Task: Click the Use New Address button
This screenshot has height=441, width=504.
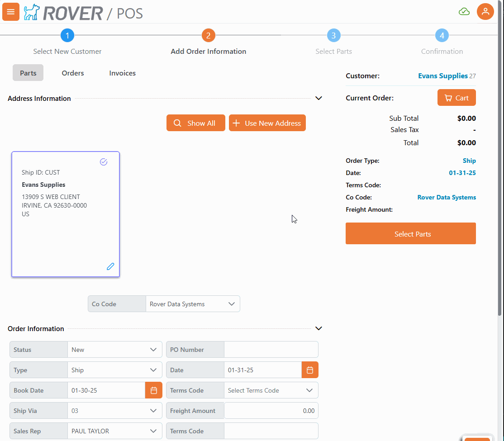Action: click(267, 123)
